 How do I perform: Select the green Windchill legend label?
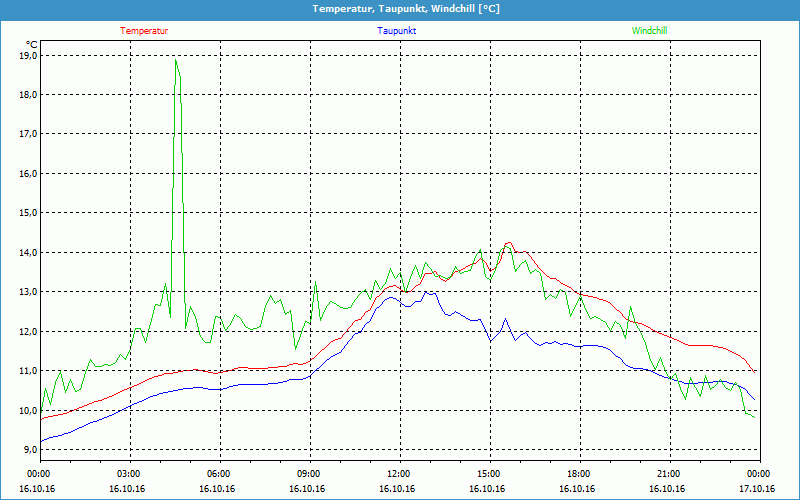pyautogui.click(x=649, y=31)
